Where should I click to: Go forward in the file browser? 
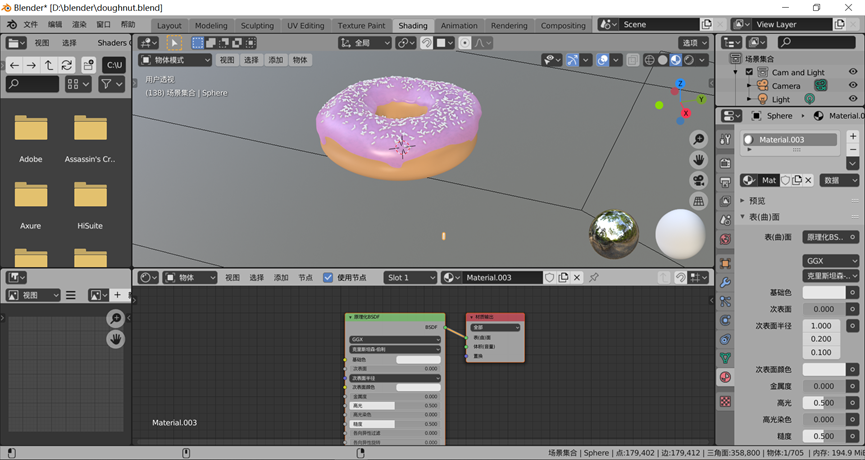(x=31, y=65)
